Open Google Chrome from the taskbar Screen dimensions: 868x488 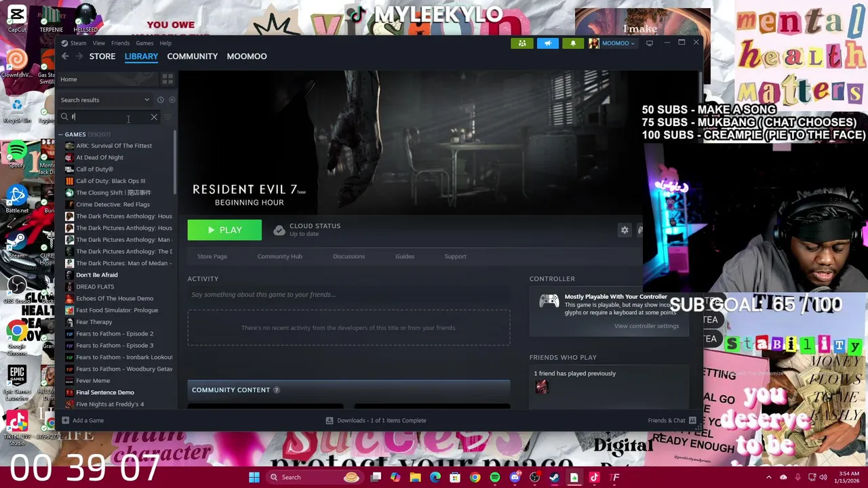click(x=475, y=477)
